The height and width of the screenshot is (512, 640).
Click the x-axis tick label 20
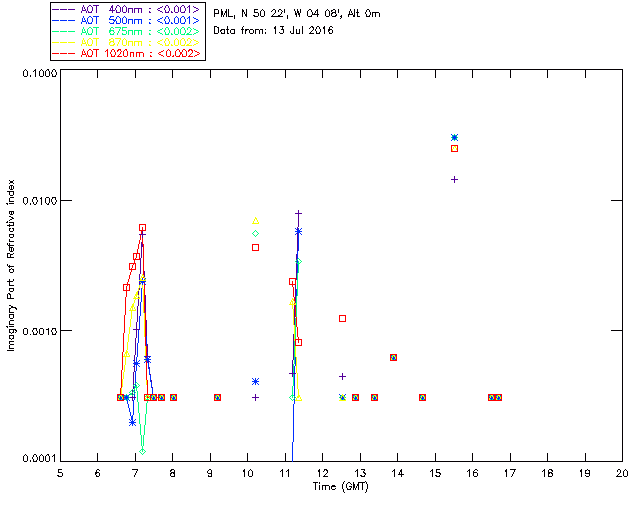click(622, 473)
